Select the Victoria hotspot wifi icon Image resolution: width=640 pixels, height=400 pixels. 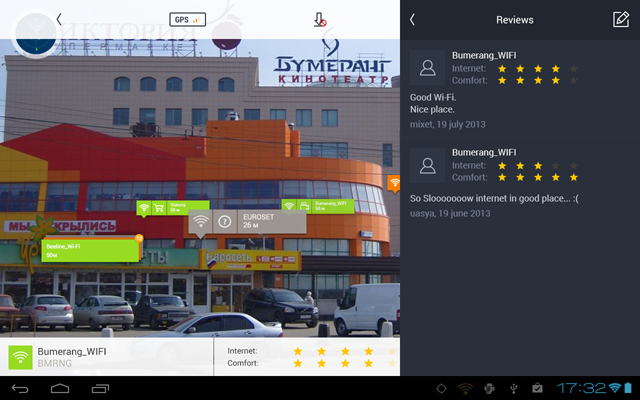pos(144,208)
